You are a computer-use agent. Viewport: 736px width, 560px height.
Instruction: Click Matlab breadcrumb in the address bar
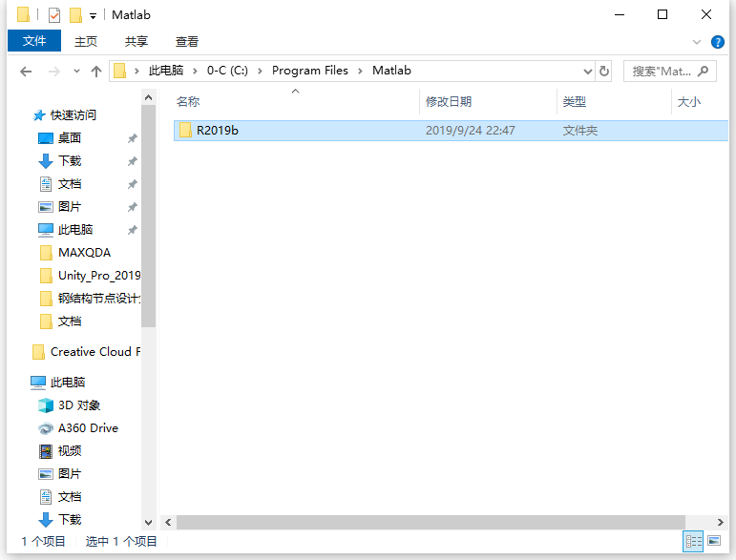pos(391,71)
